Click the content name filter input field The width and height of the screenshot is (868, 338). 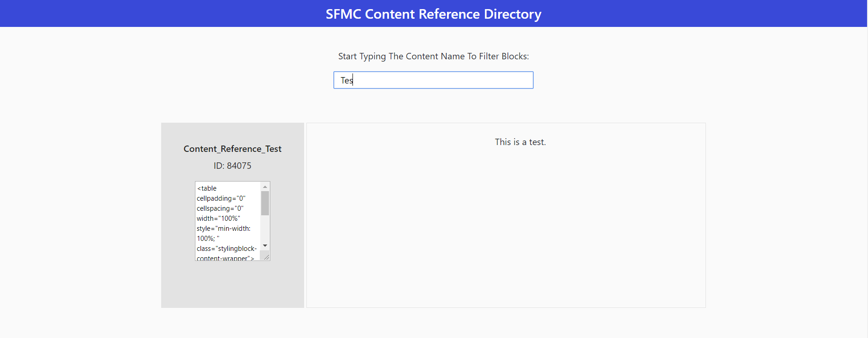(433, 80)
